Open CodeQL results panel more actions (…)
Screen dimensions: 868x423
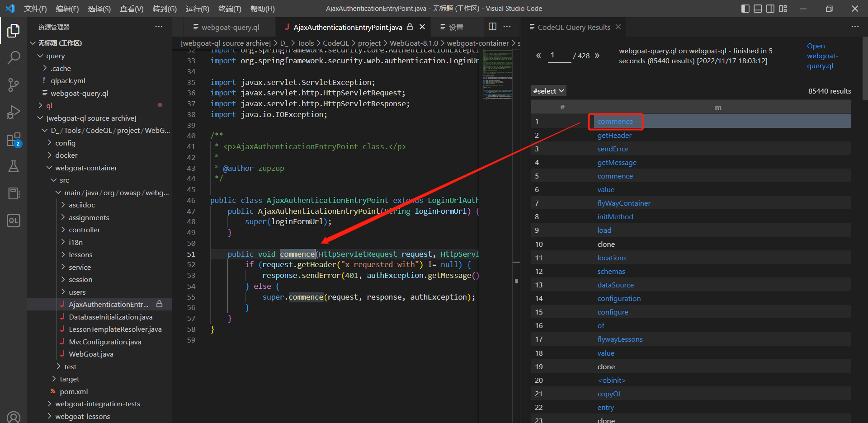[x=855, y=27]
